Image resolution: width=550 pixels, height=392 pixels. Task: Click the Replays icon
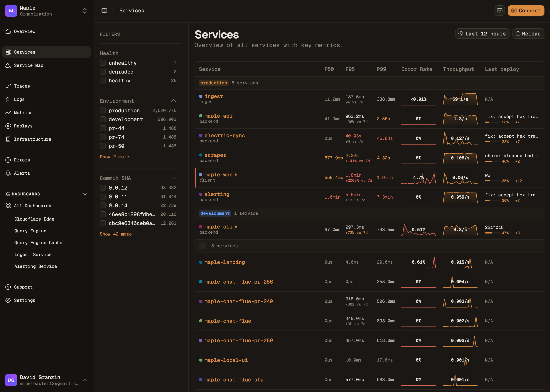pyautogui.click(x=8, y=126)
